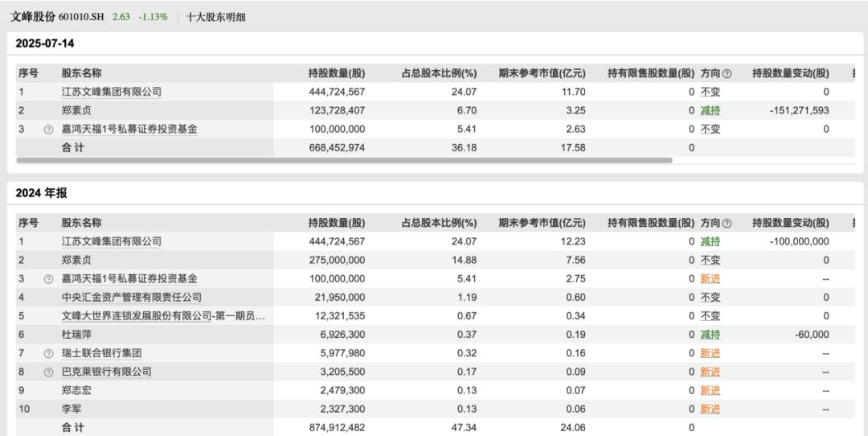This screenshot has width=868, height=436.
Task: Open 江苏文峰集团有限公司 link in the 2025-07-14 table
Action: click(x=112, y=93)
